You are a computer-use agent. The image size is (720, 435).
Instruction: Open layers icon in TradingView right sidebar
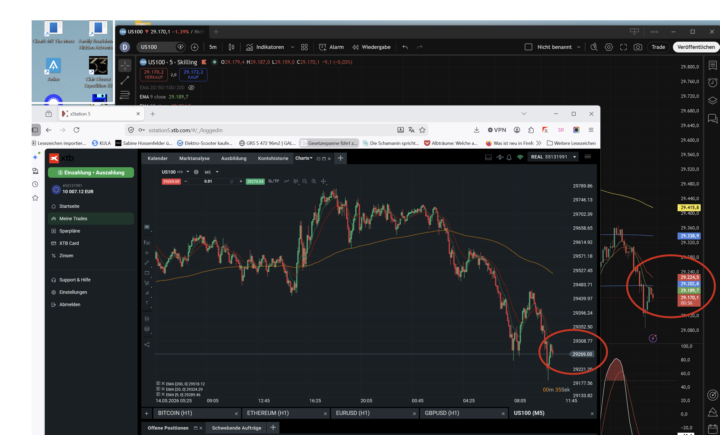tap(712, 101)
